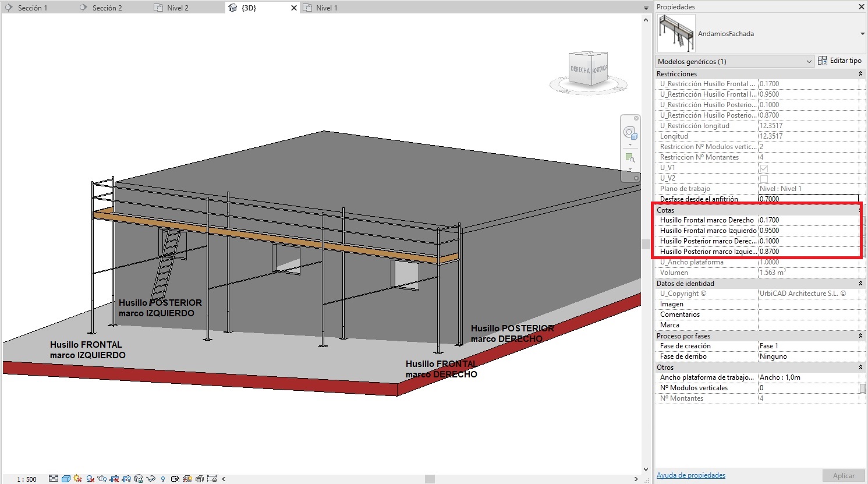Toggle Sun Path icon in view bar

[x=77, y=479]
